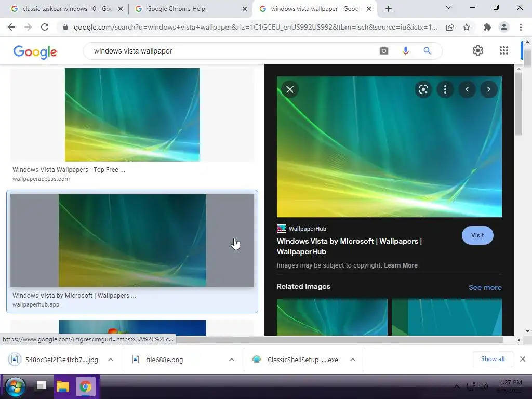Click the WallpaperHub source name
Screen dimensions: 532x399
click(x=308, y=229)
